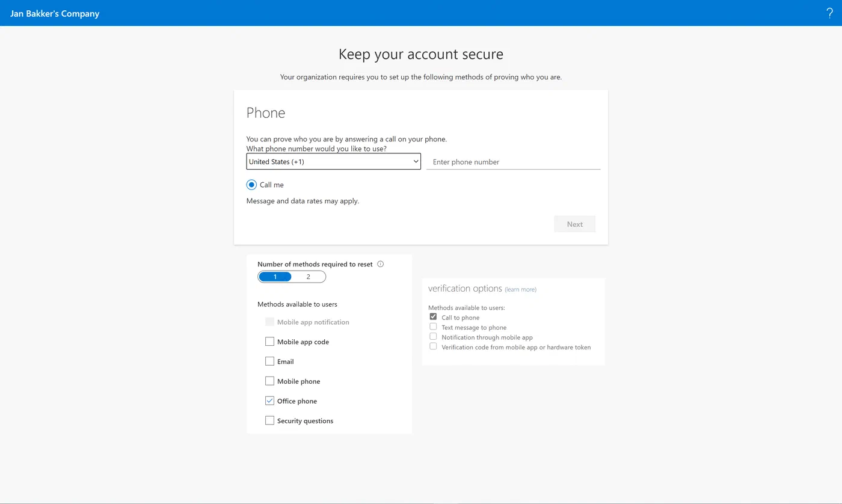
Task: Open the United States (+1) country dropdown
Action: 334,161
